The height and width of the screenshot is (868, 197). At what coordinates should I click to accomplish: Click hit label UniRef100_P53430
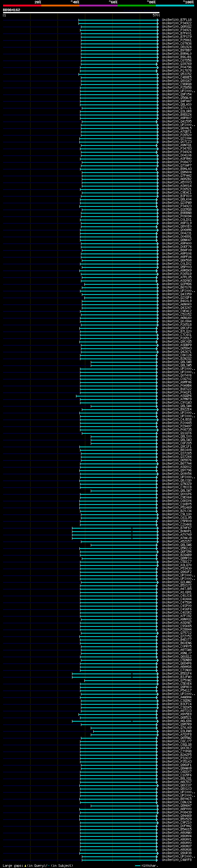click(x=177, y=568)
